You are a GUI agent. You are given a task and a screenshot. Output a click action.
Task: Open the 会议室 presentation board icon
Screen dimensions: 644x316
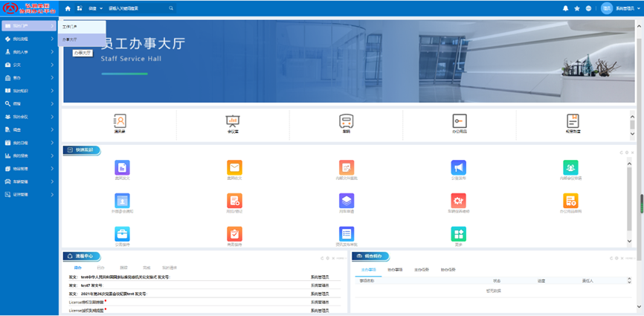pos(233,121)
